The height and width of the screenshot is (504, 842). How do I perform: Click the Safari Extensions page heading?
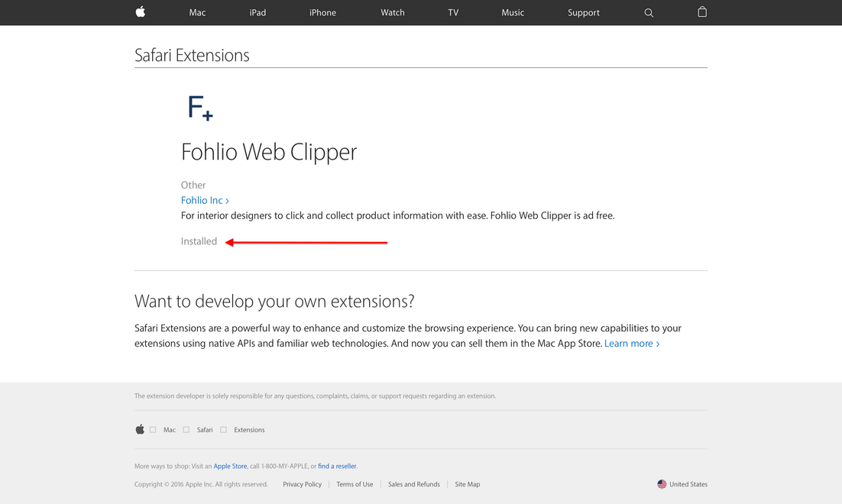click(192, 55)
